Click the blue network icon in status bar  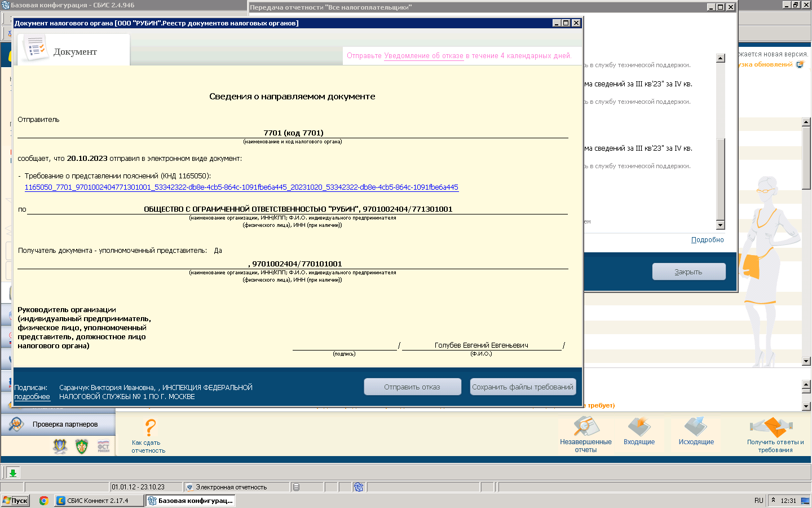(359, 487)
